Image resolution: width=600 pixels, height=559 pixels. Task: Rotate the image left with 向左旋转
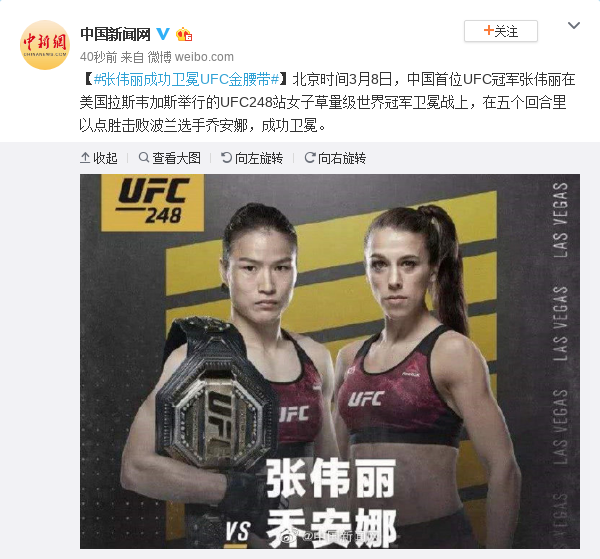(x=252, y=158)
